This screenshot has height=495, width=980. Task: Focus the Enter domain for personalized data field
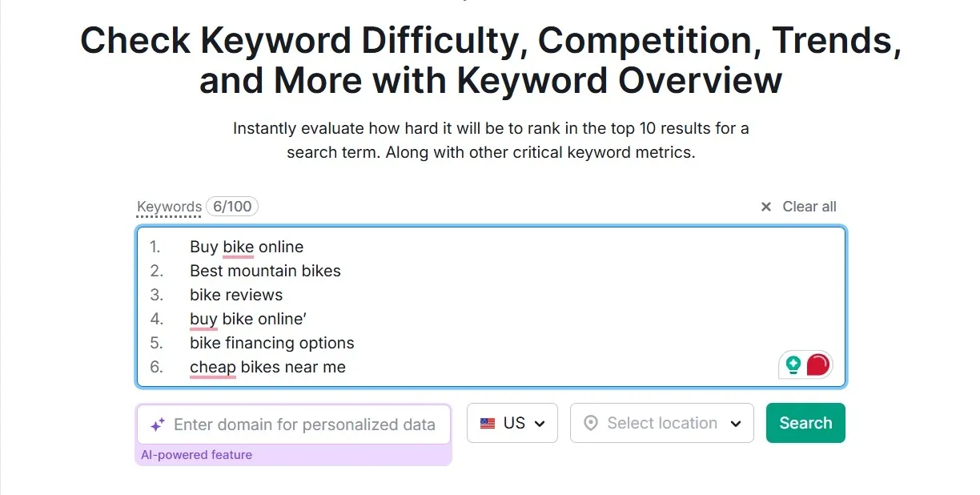pyautogui.click(x=304, y=425)
